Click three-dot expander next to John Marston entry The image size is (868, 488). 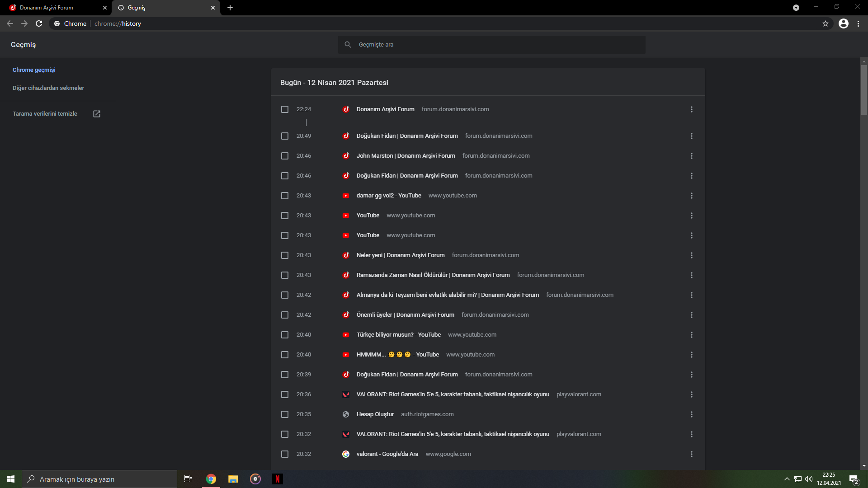(692, 155)
